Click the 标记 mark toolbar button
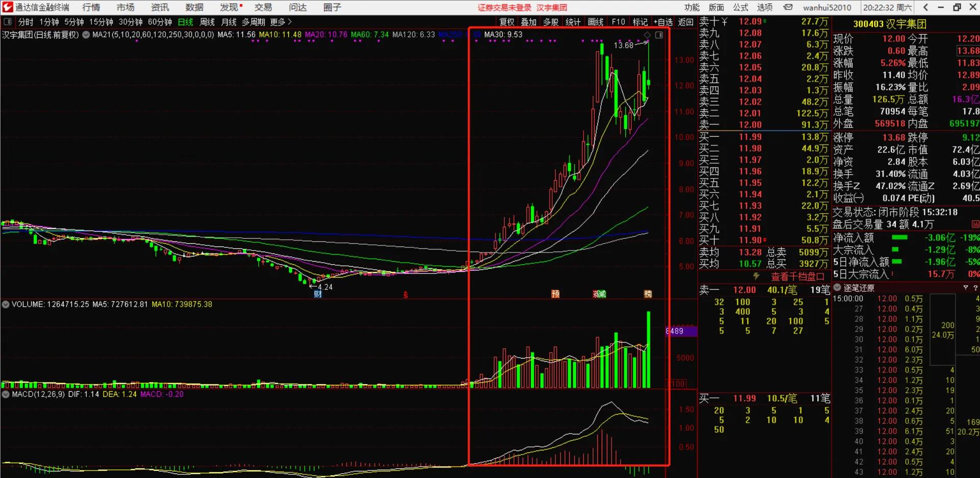The height and width of the screenshot is (478, 980). pyautogui.click(x=640, y=22)
